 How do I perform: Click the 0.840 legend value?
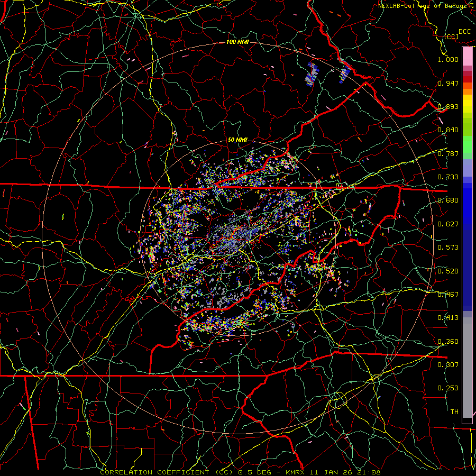point(448,130)
